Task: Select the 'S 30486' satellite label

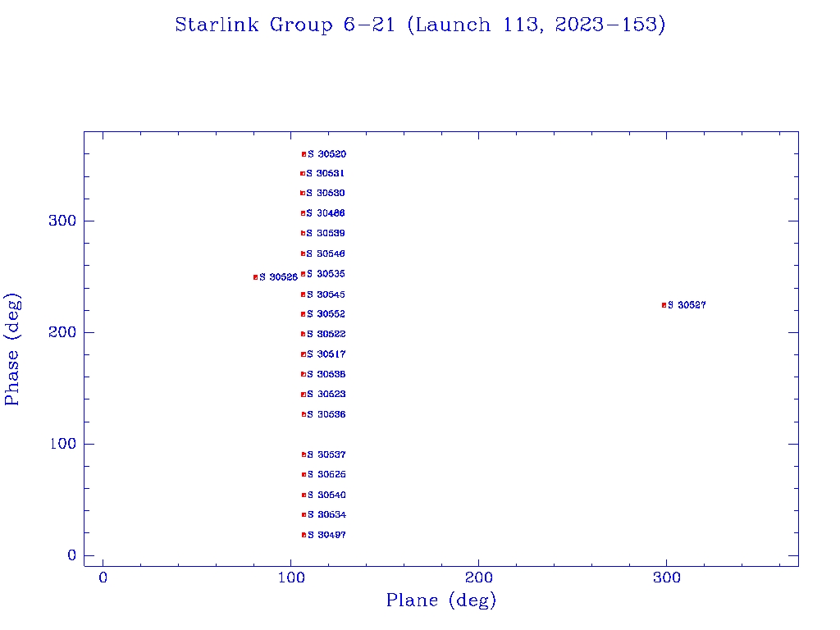Action: point(326,213)
